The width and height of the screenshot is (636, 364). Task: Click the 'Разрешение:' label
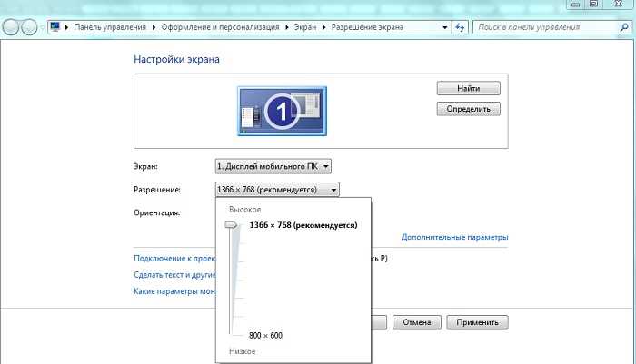157,190
